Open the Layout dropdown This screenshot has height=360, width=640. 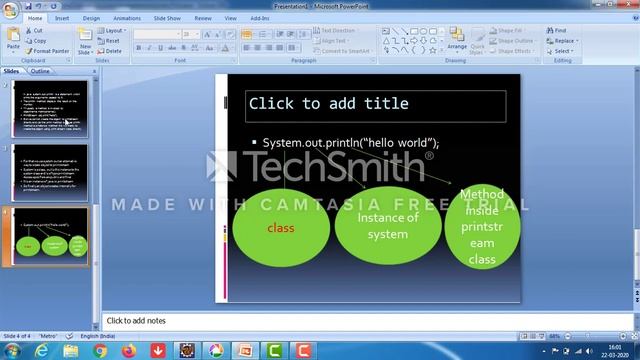(x=112, y=31)
